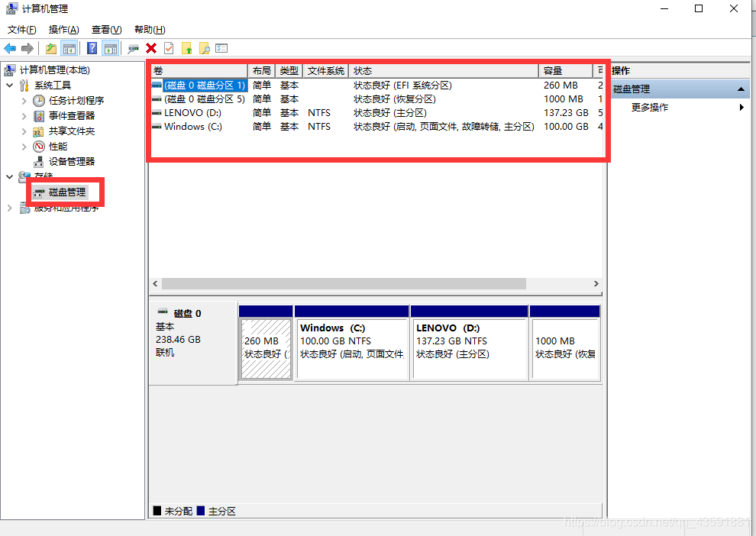
Task: Click the folder with magnifier icon
Action: pyautogui.click(x=205, y=48)
